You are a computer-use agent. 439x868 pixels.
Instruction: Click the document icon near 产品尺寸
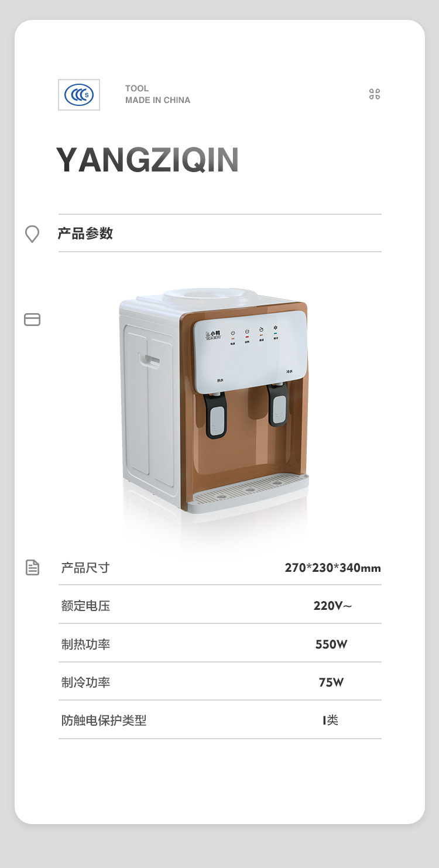coord(32,567)
